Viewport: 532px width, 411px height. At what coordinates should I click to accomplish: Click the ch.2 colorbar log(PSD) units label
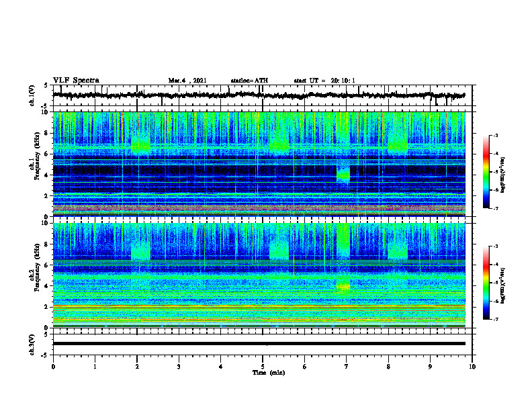(503, 285)
